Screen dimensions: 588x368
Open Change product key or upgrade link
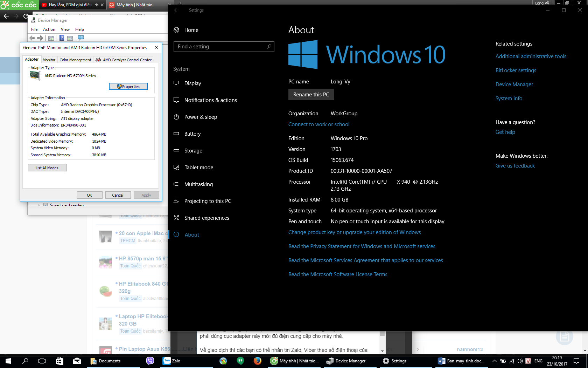coord(355,232)
